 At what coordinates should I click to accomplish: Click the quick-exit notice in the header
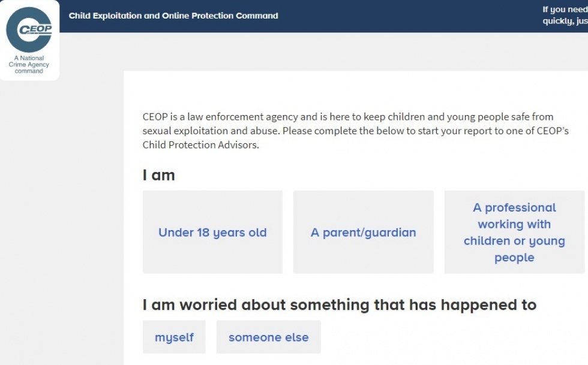[565, 16]
